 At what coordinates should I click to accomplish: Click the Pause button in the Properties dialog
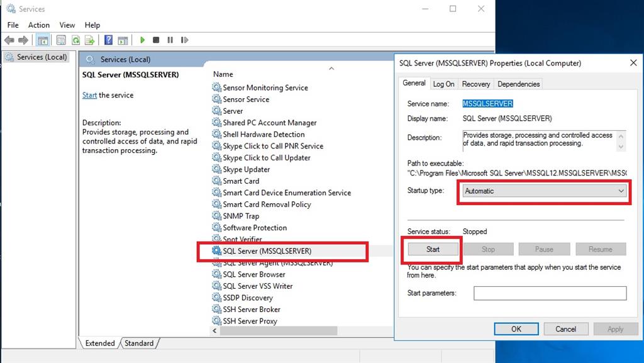coord(544,249)
